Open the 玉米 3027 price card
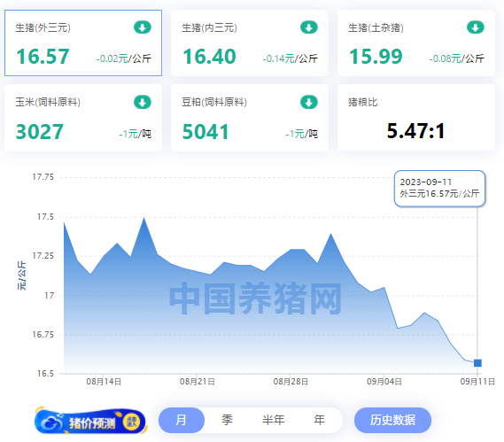The height and width of the screenshot is (442, 504). click(x=83, y=118)
